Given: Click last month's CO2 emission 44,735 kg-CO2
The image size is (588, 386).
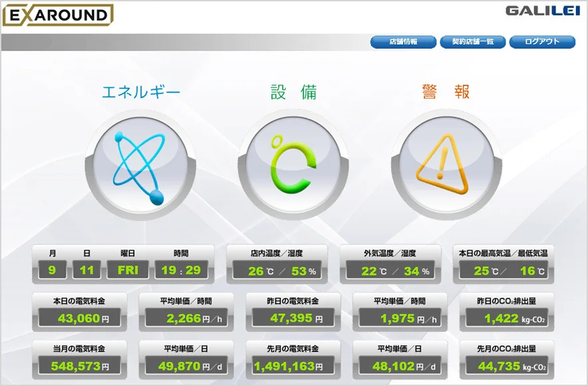Looking at the screenshot, I should (x=507, y=366).
